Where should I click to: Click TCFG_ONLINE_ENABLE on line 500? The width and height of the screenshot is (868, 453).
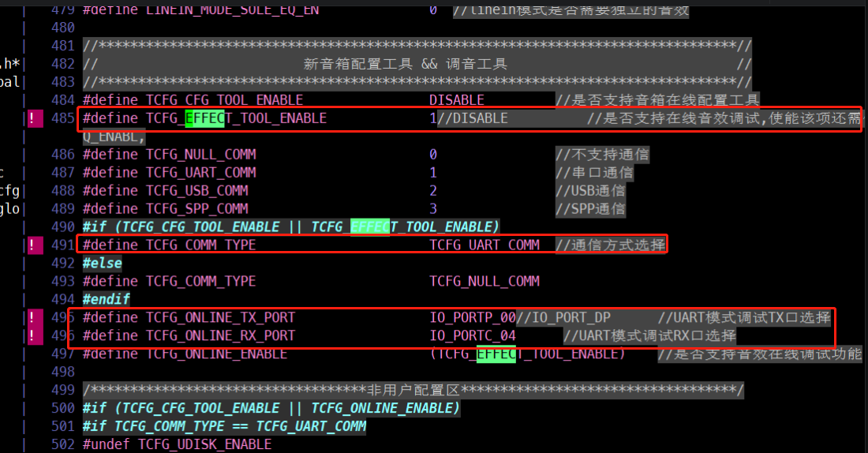tap(381, 408)
